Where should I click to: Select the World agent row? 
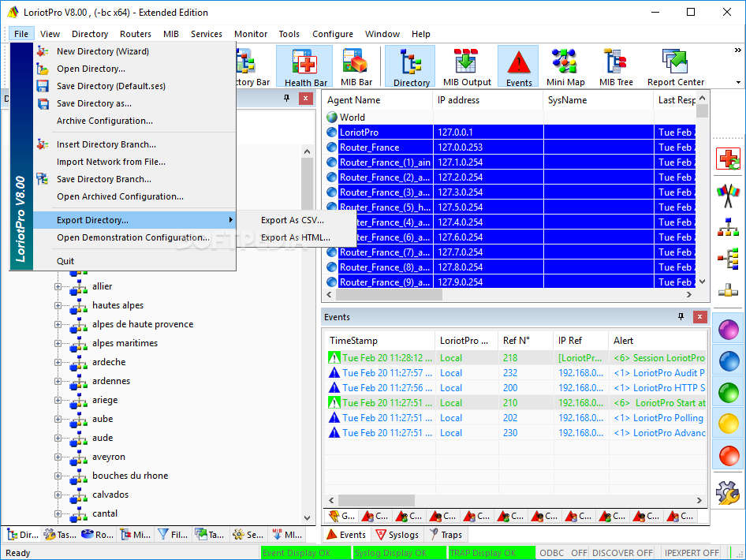point(510,117)
